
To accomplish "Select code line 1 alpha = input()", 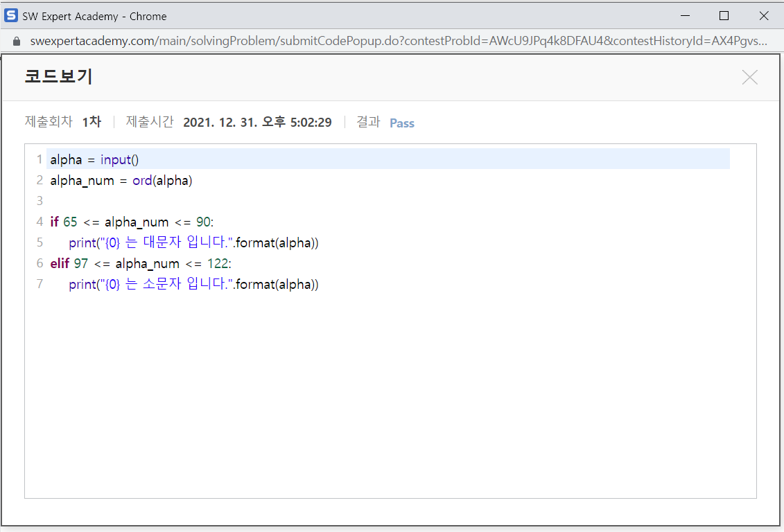I will point(388,159).
